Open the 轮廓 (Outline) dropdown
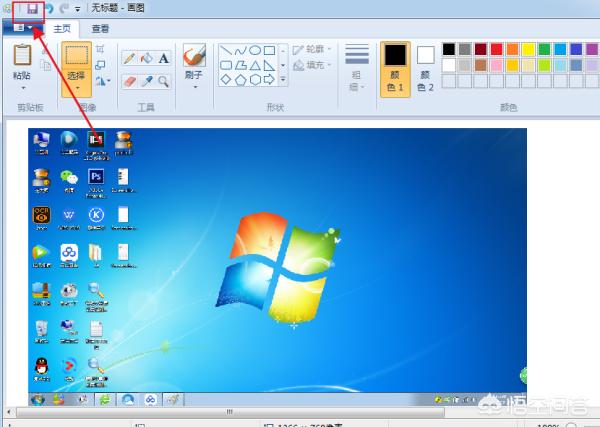 [312, 49]
